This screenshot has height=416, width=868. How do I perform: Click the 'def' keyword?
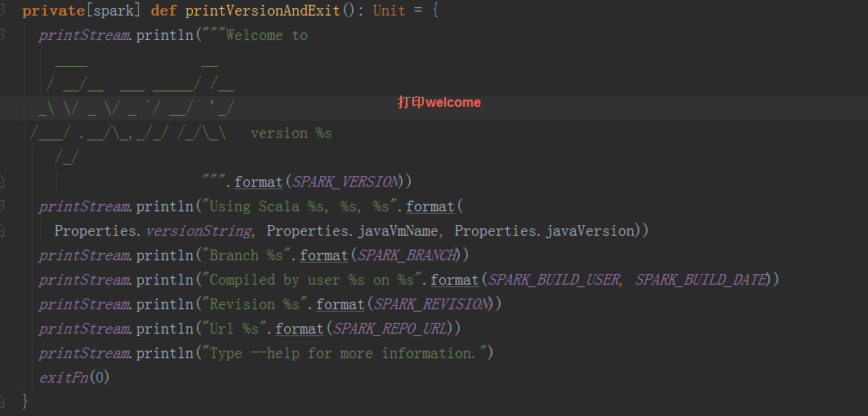(162, 11)
